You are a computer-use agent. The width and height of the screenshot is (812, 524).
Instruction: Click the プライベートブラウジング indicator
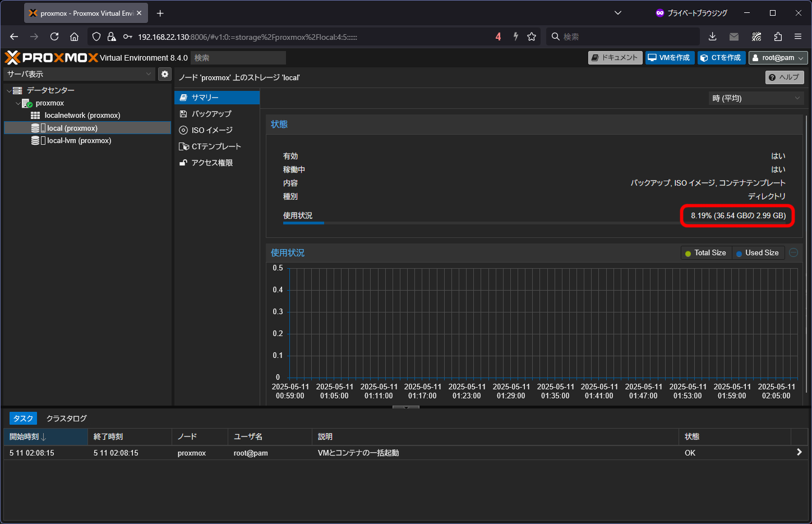pyautogui.click(x=691, y=13)
